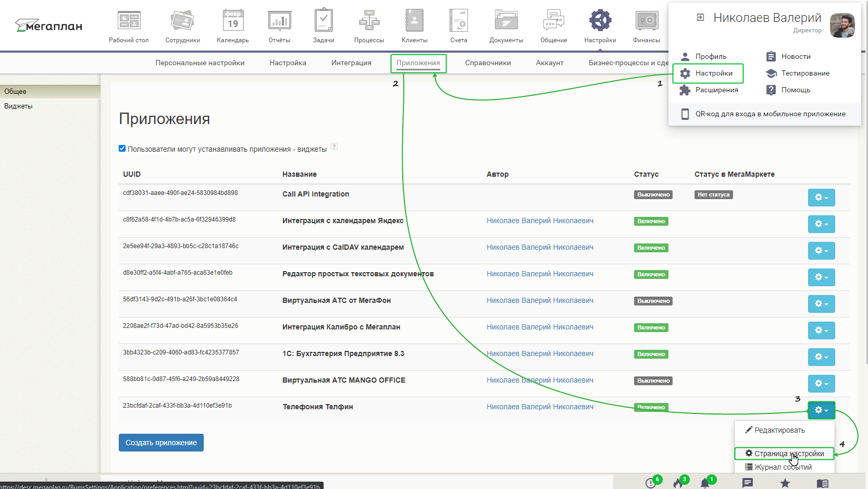
Task: Open author link in CalDAV row
Action: pyautogui.click(x=540, y=247)
